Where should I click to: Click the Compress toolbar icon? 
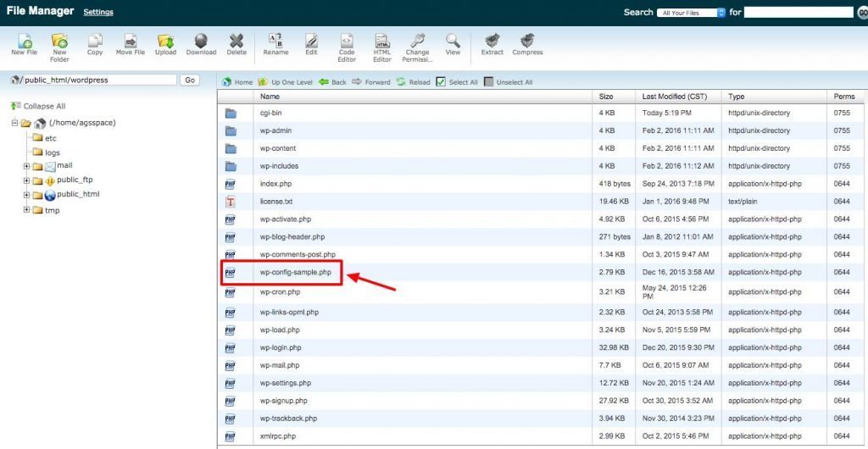tap(527, 44)
